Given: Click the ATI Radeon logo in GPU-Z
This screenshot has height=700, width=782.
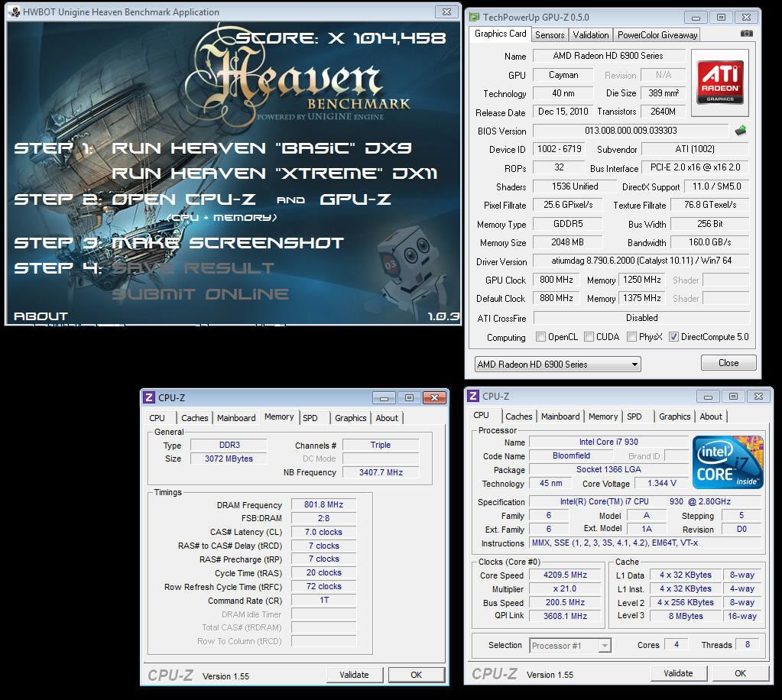Looking at the screenshot, I should [x=719, y=83].
